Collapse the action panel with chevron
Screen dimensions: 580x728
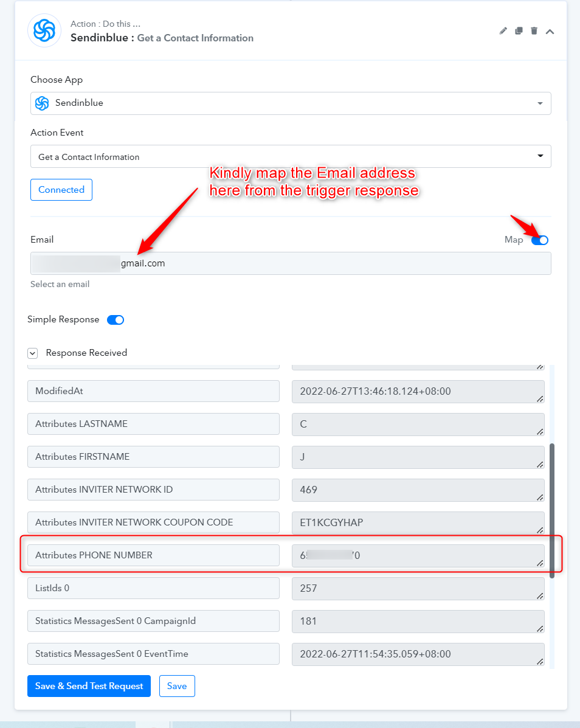pos(550,32)
